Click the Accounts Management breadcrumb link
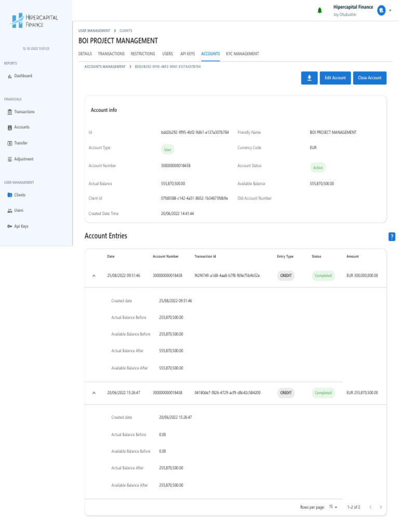 click(105, 66)
